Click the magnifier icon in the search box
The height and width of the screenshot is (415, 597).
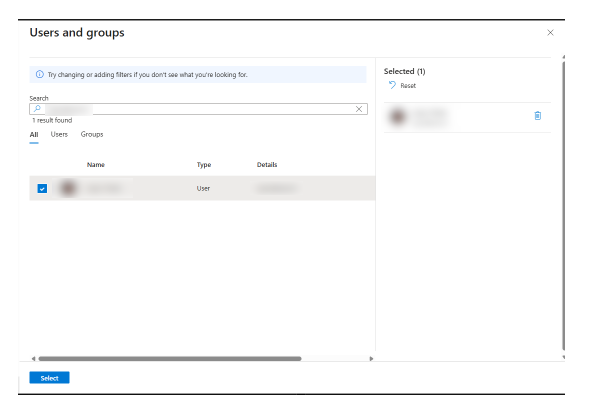click(x=37, y=109)
